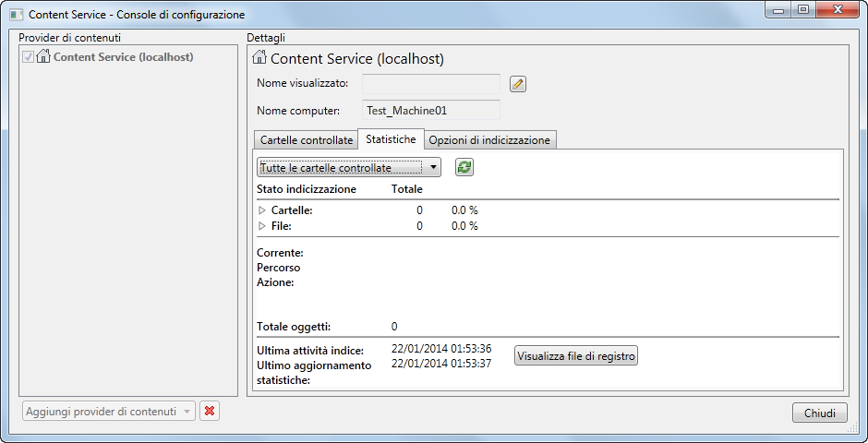Maximize the configuration console window
This screenshot has width=868, height=443.
(x=802, y=10)
